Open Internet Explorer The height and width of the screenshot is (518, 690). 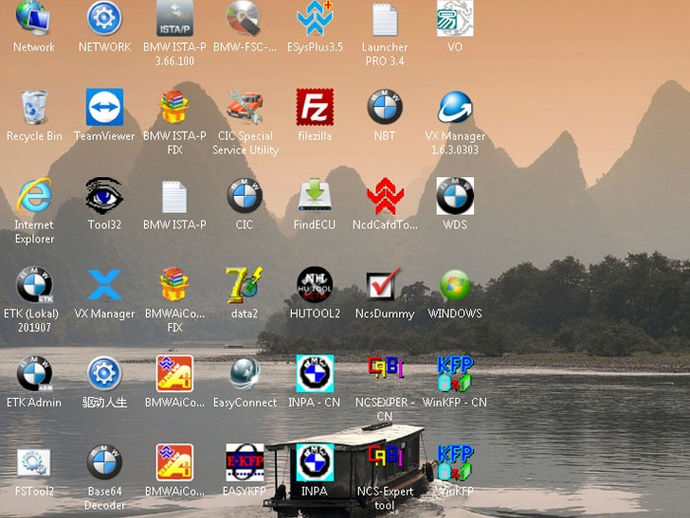coord(34,196)
